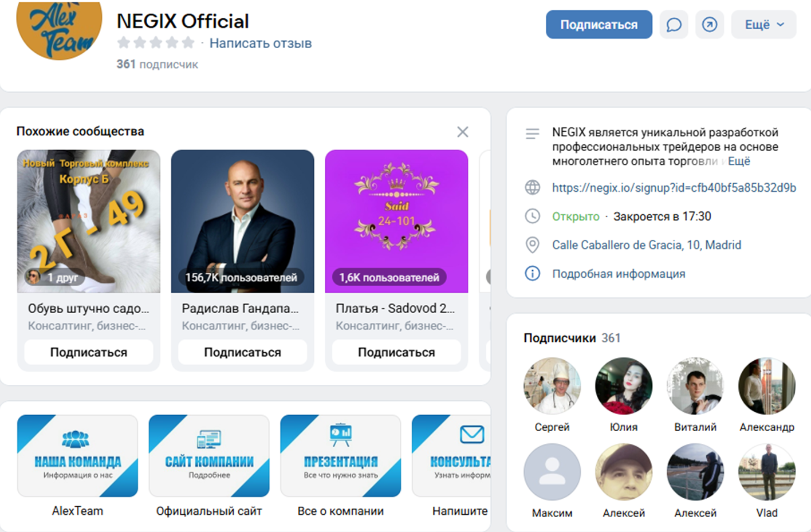Click the share arrow icon
811x532 pixels.
[709, 25]
